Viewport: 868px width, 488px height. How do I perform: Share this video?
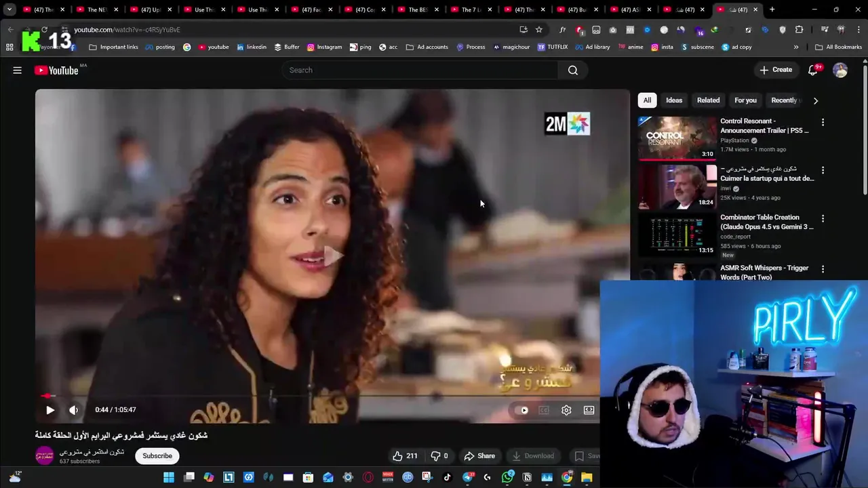click(x=479, y=456)
